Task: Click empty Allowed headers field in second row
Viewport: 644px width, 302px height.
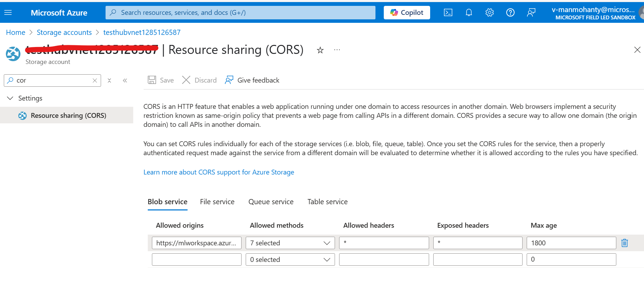Action: (384, 259)
